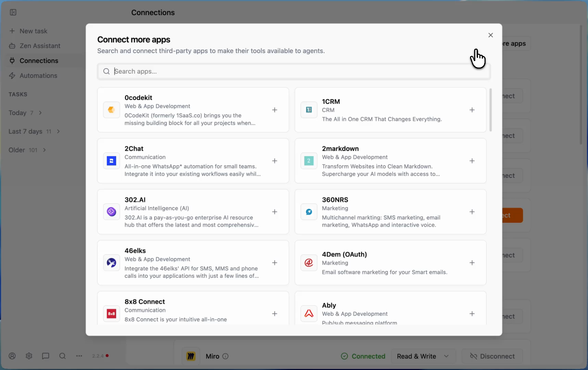The width and height of the screenshot is (588, 370).
Task: Click the 1CRM logo icon
Action: pyautogui.click(x=309, y=110)
